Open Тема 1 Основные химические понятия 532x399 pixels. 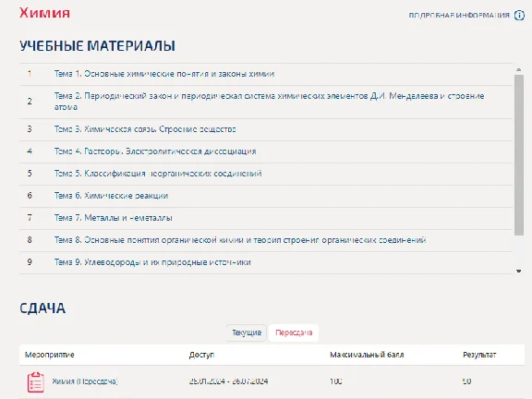[x=164, y=74]
